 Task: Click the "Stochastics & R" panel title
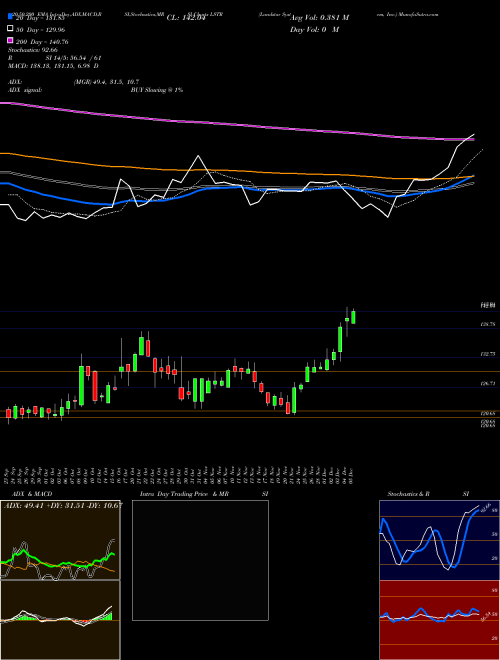click(x=408, y=494)
